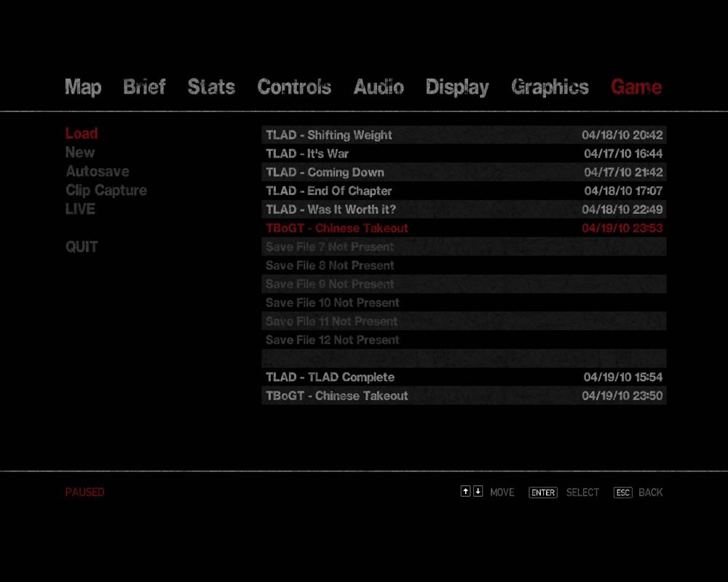The image size is (728, 582).
Task: Click the ESC key icon for Back
Action: coord(622,493)
